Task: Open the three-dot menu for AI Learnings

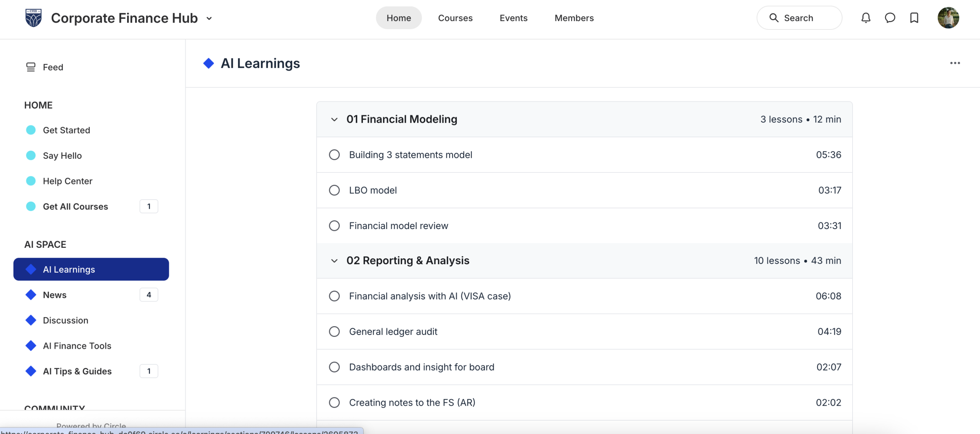Action: 955,63
